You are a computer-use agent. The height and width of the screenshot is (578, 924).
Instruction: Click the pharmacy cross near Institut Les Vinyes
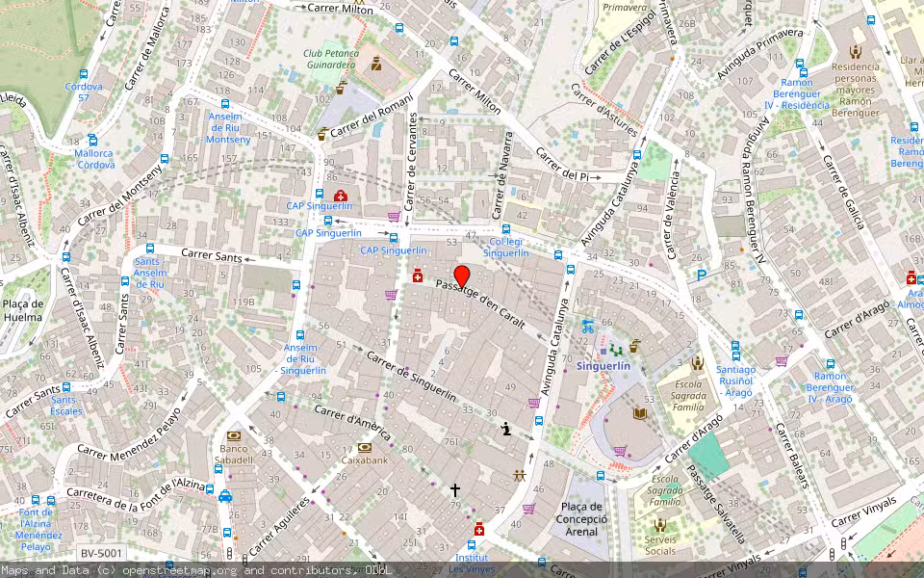coord(479,529)
